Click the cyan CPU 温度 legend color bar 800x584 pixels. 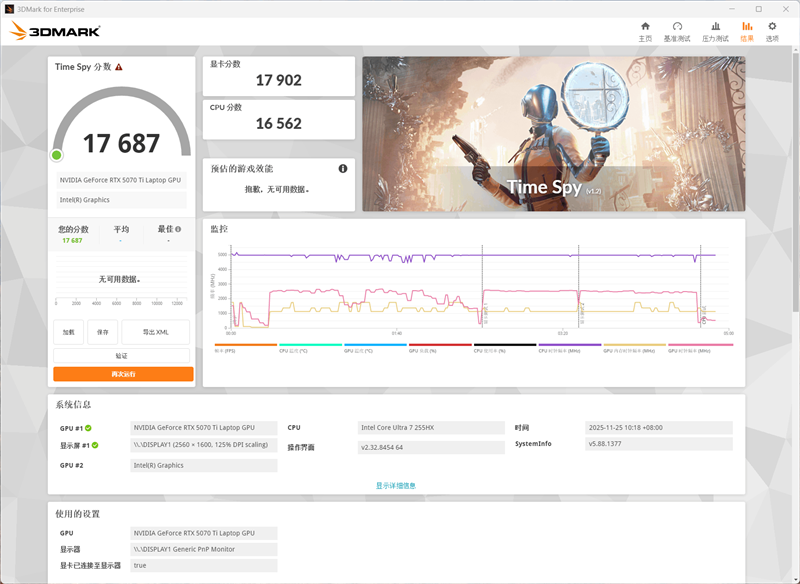pyautogui.click(x=309, y=345)
